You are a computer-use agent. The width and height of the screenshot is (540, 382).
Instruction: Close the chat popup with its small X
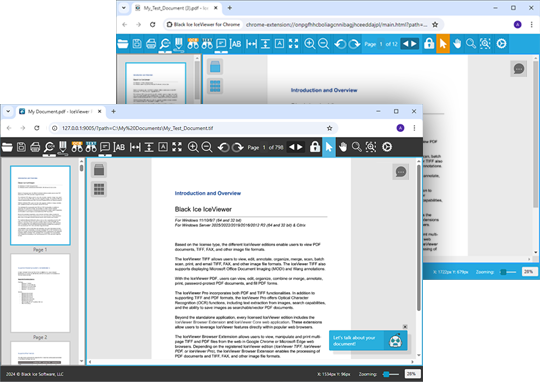[405, 327]
